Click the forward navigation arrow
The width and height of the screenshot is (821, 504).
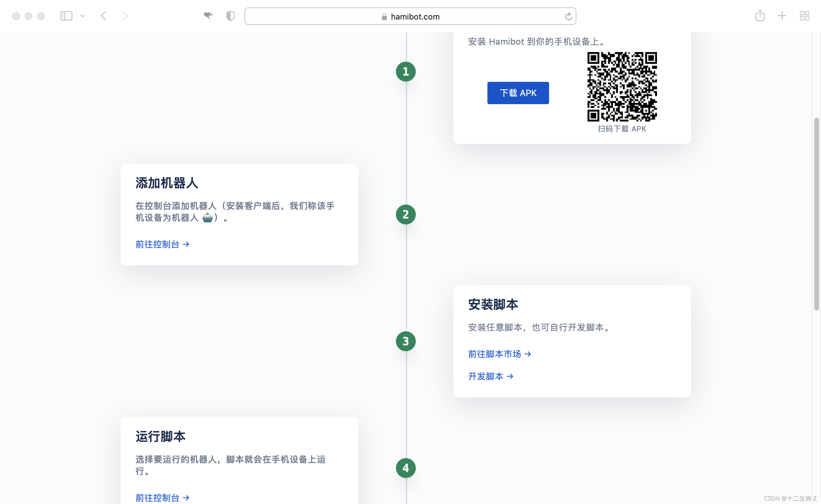pyautogui.click(x=125, y=16)
